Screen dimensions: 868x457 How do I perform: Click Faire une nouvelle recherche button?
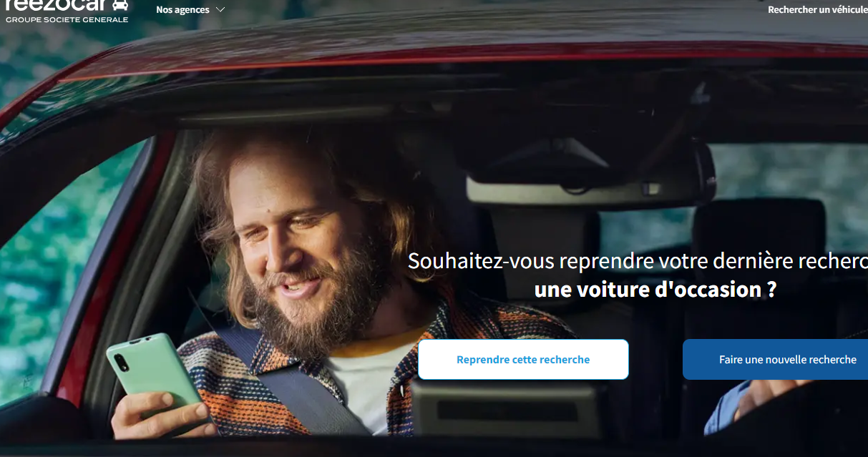point(776,359)
